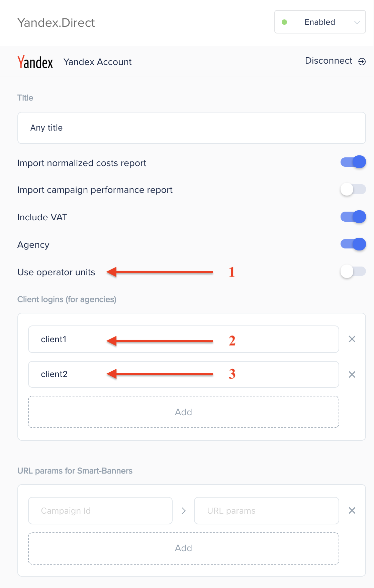This screenshot has height=588, width=374.
Task: Toggle Import normalized costs report off
Action: [353, 162]
